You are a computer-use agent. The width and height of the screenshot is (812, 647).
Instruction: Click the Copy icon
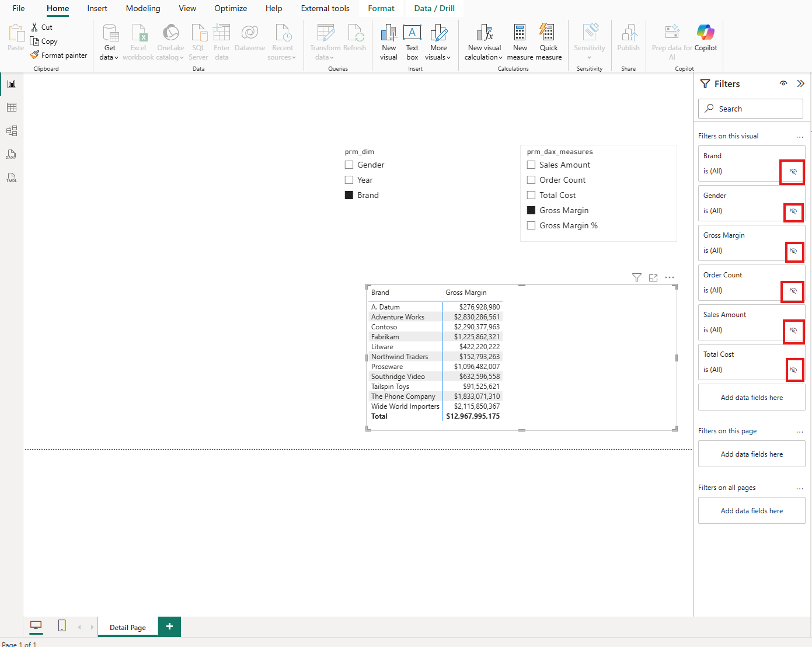point(34,41)
